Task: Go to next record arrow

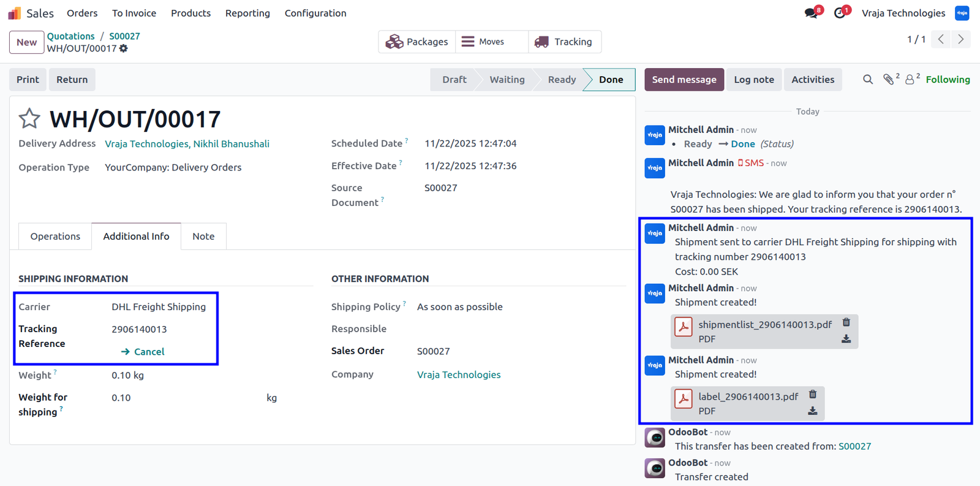Action: [961, 39]
